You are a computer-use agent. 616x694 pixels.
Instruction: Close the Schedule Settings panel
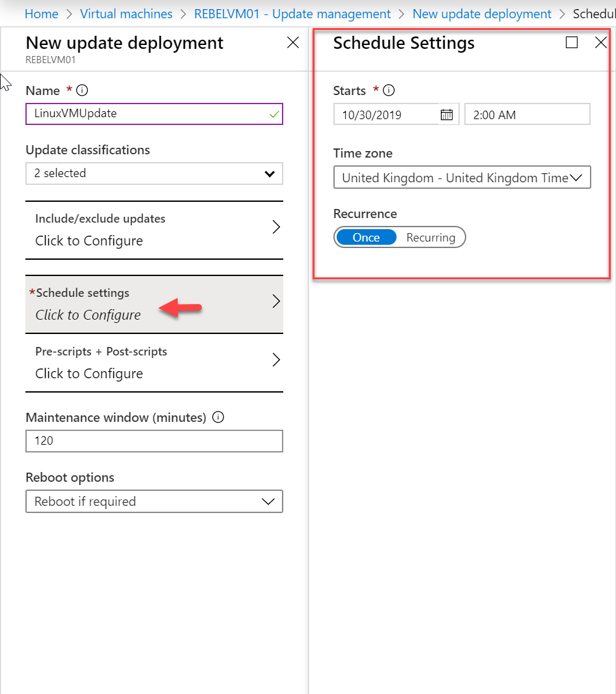pos(601,43)
